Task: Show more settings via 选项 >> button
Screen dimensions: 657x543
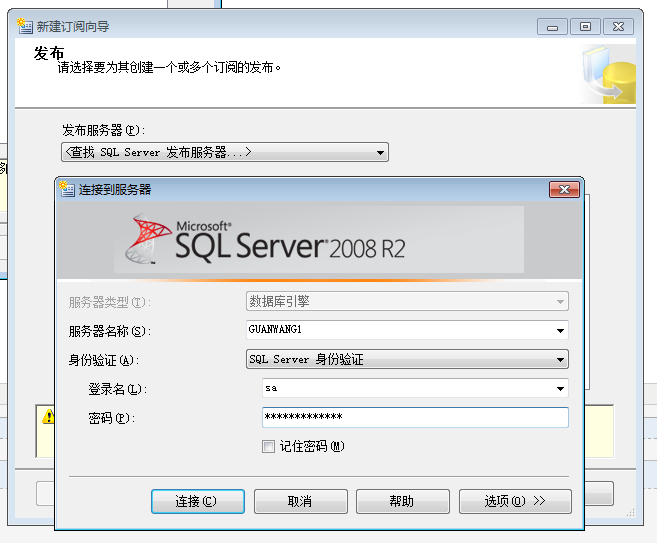Action: [515, 501]
